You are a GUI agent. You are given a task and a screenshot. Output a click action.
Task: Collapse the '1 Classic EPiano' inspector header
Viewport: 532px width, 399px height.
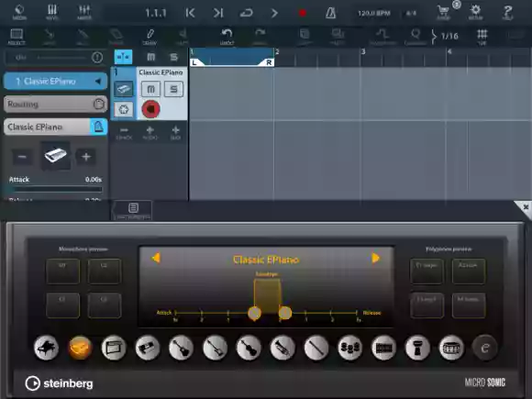coord(55,81)
